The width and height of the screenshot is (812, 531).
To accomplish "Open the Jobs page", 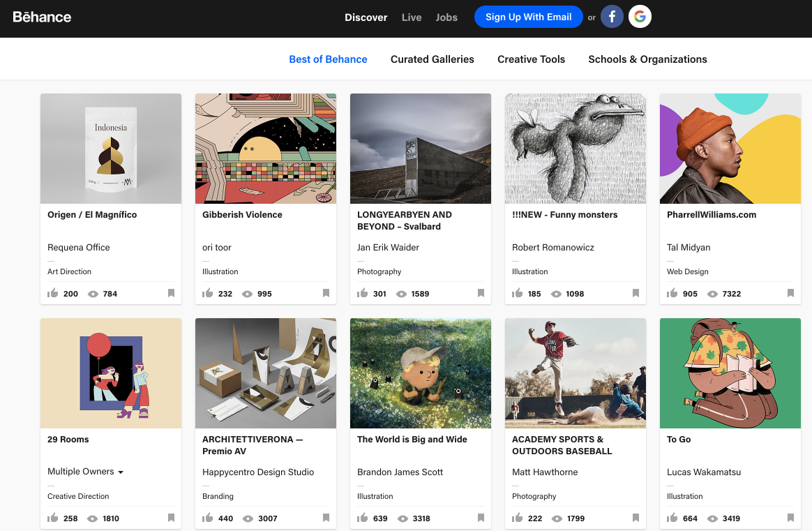I will coord(446,17).
